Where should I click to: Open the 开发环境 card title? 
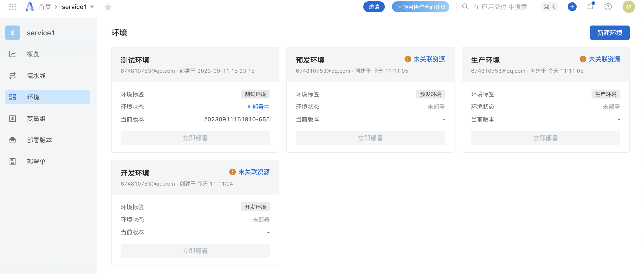[135, 173]
